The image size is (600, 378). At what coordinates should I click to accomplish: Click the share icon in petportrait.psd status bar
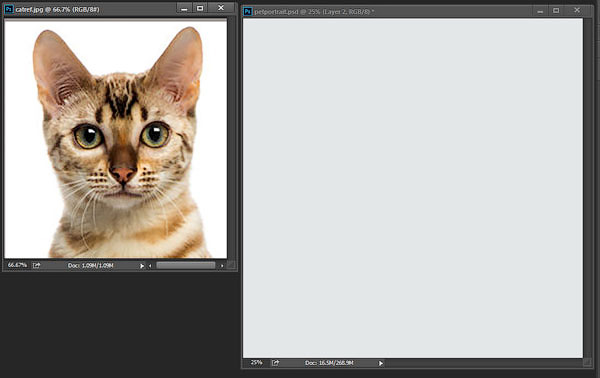pyautogui.click(x=276, y=362)
